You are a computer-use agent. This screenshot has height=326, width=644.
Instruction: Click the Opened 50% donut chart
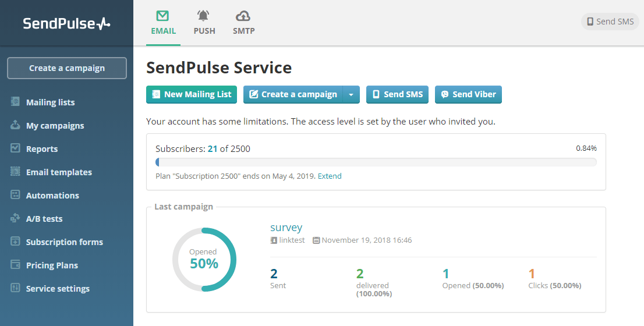204,260
